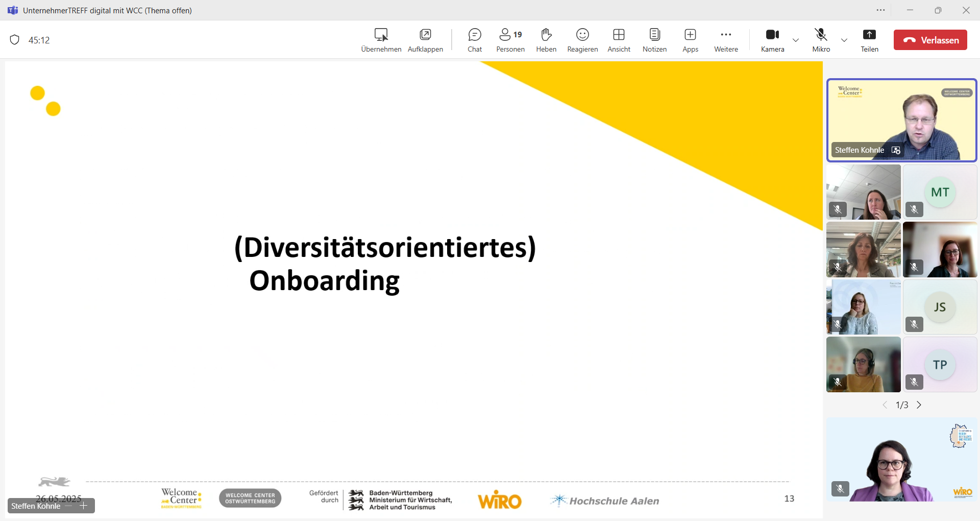Expand Kamera options dropdown arrow

[x=796, y=40]
